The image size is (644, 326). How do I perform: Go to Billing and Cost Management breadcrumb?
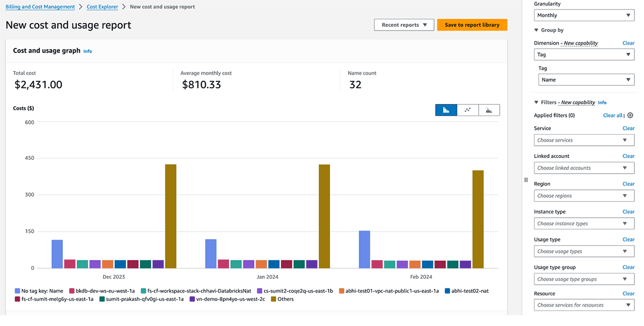(x=40, y=7)
